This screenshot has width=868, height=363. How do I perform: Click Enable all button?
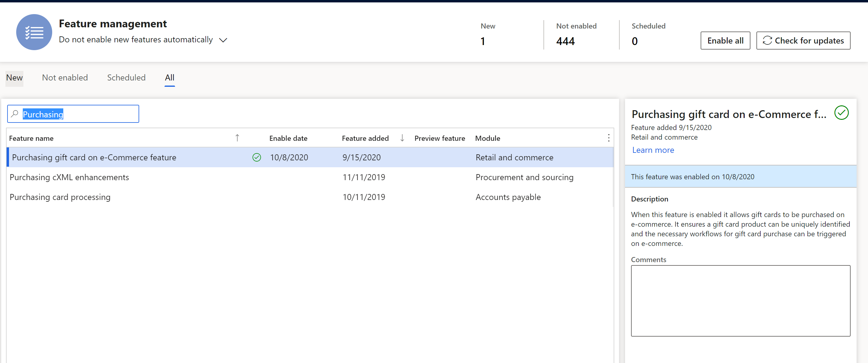point(725,40)
